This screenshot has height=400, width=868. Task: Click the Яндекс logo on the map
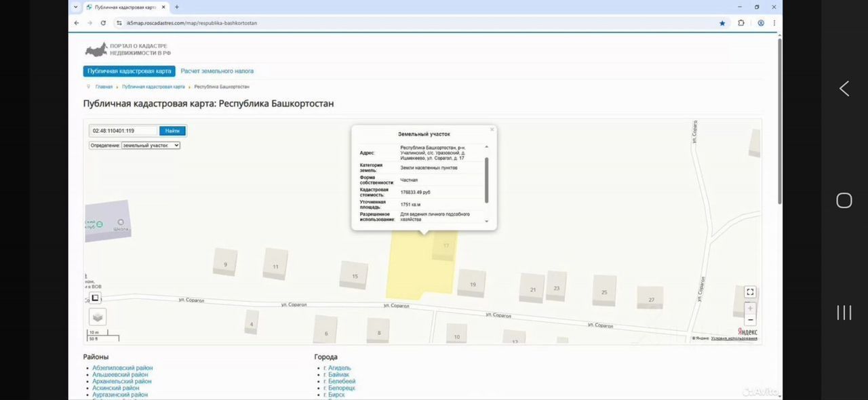747,332
